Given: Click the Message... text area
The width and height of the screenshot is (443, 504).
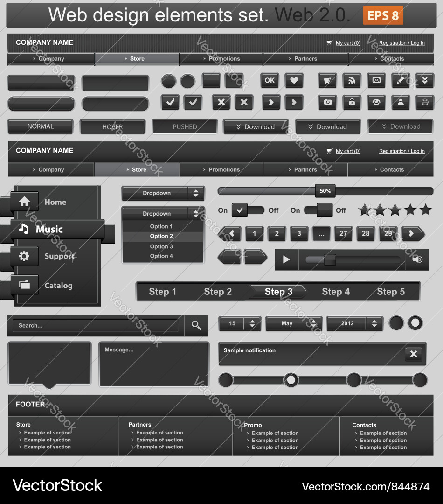Looking at the screenshot, I should coord(154,364).
